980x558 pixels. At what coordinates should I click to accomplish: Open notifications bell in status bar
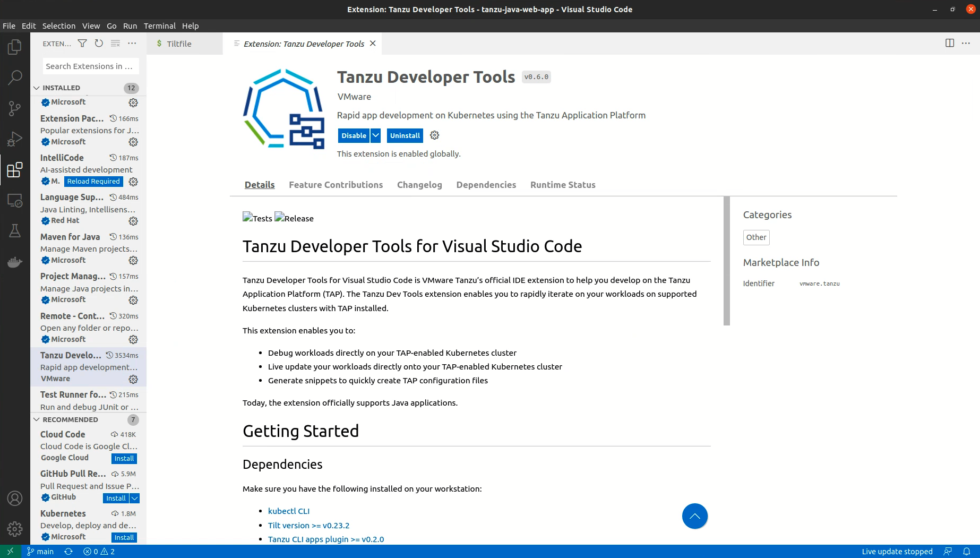click(x=967, y=552)
